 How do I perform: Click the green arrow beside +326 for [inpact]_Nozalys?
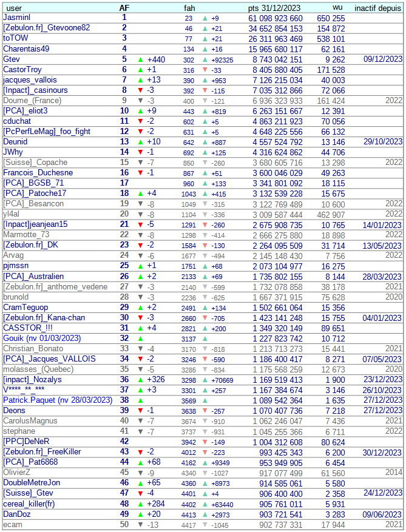(x=140, y=379)
